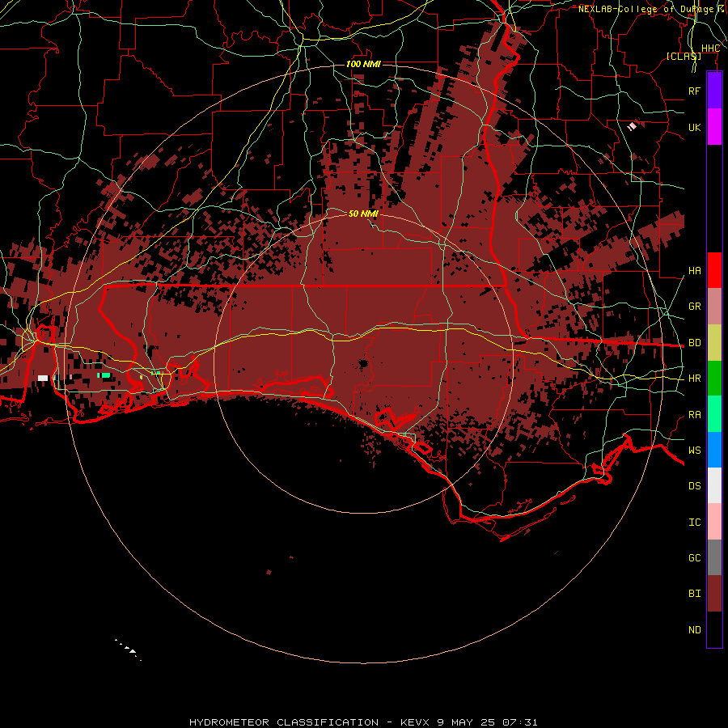Click the HR legend label
Image resolution: width=728 pixels, height=728 pixels.
coord(695,378)
